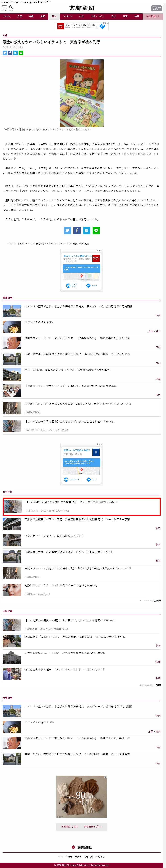Open クルーズ船2隻、舞鶴への寄港キャンセル article

67,370
